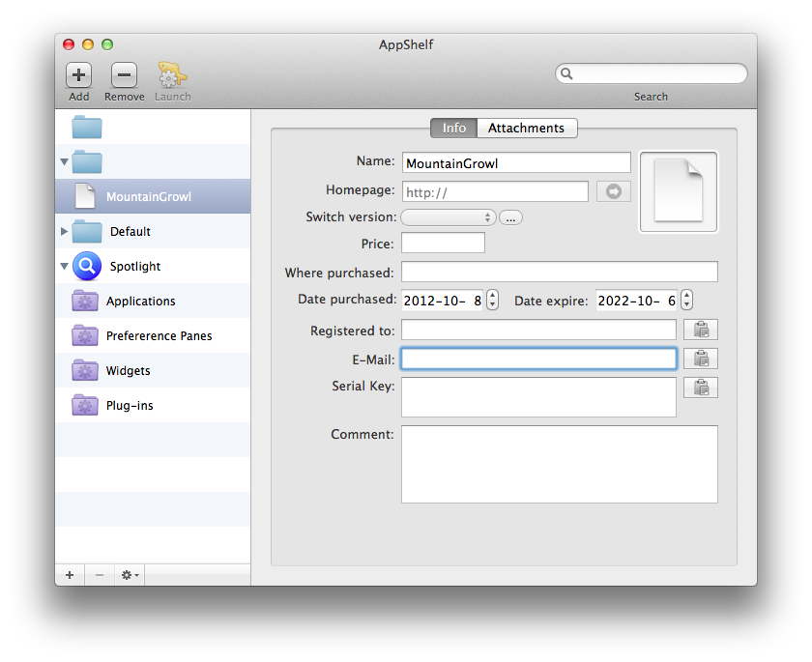
Task: Click the Where purchased field
Action: [x=560, y=272]
